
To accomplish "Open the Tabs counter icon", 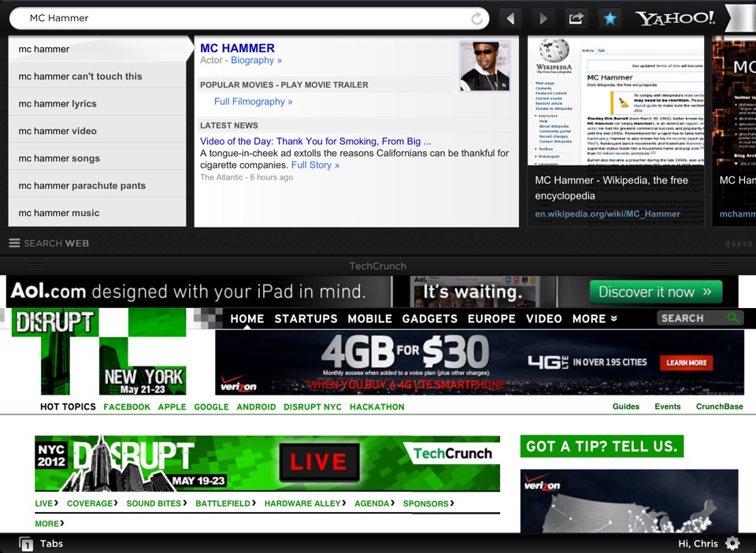I will tap(26, 544).
